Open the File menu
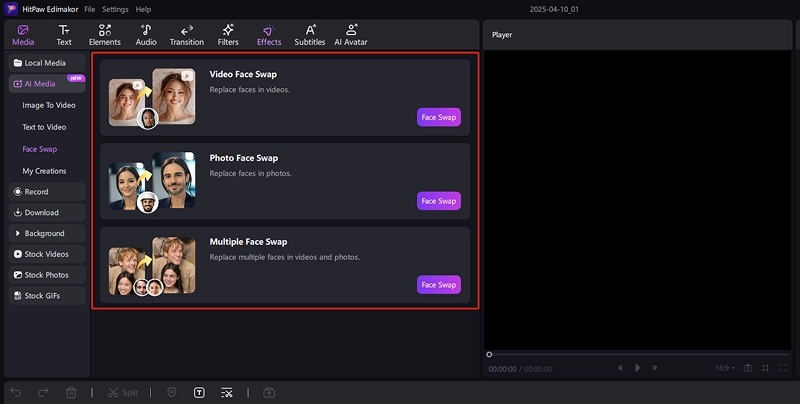This screenshot has width=800, height=404. (x=90, y=9)
